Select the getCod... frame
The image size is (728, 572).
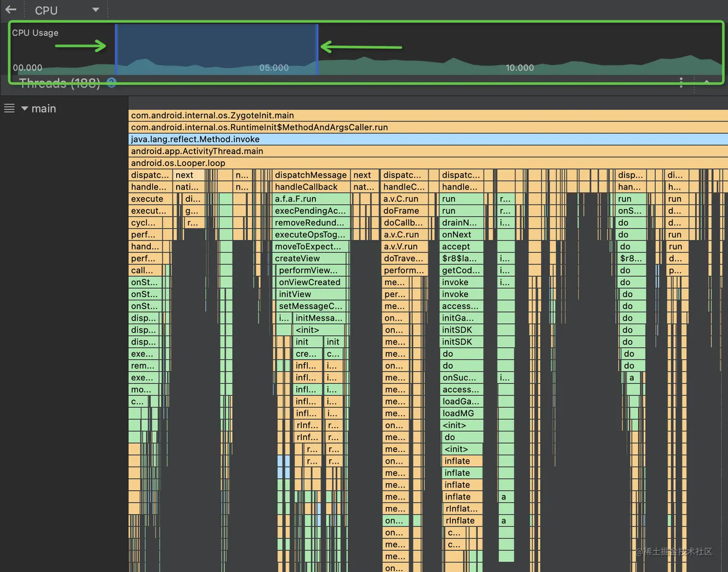(x=462, y=271)
